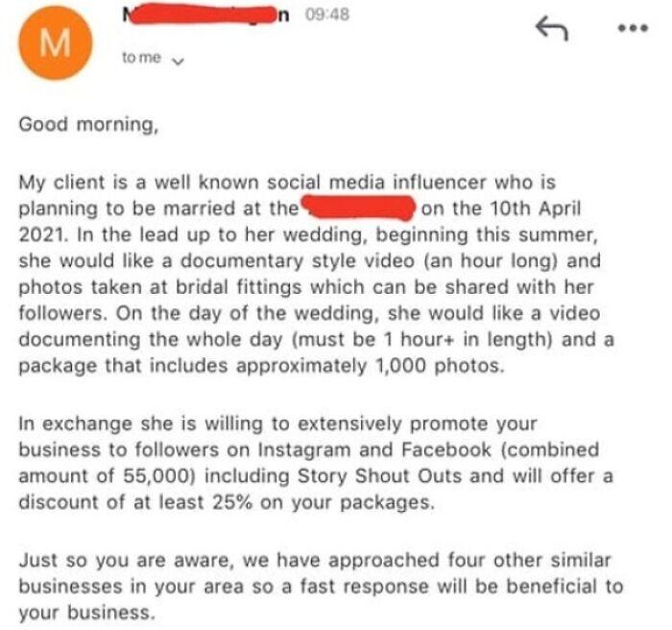Click the line starting 'In exchange she is willing'

pos(277,424)
